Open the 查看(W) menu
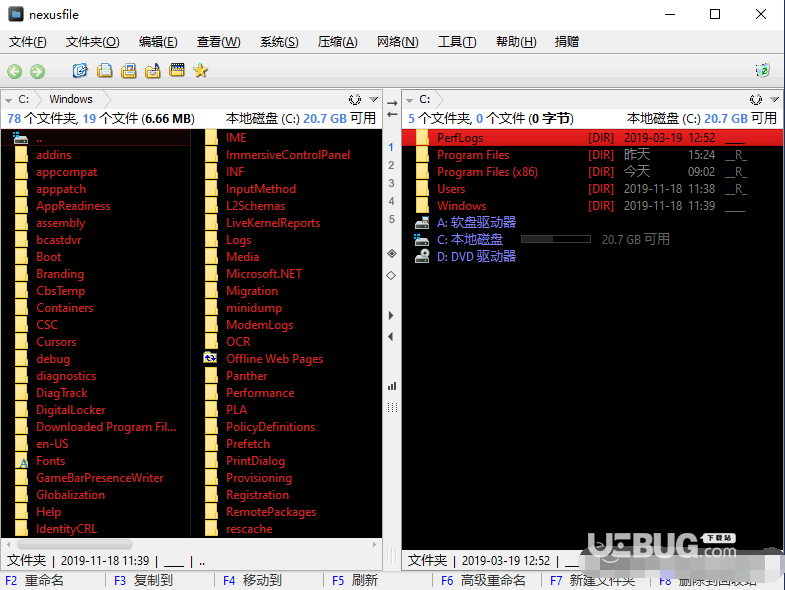 coord(218,42)
